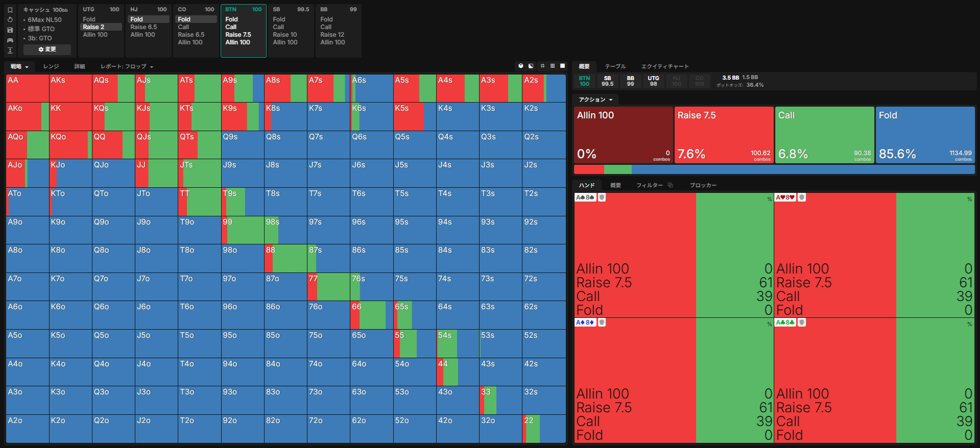Toggle the shield icon next to A♣8♣
980x448 pixels.
click(802, 322)
